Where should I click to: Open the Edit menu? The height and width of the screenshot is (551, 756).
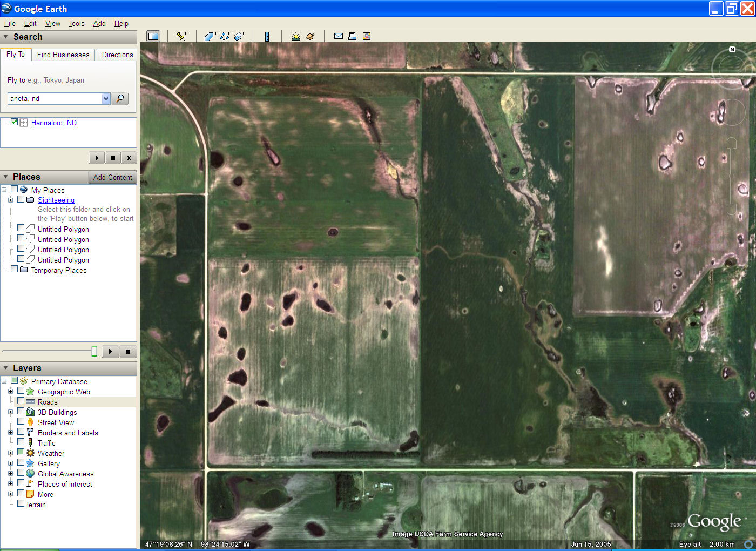pos(30,23)
